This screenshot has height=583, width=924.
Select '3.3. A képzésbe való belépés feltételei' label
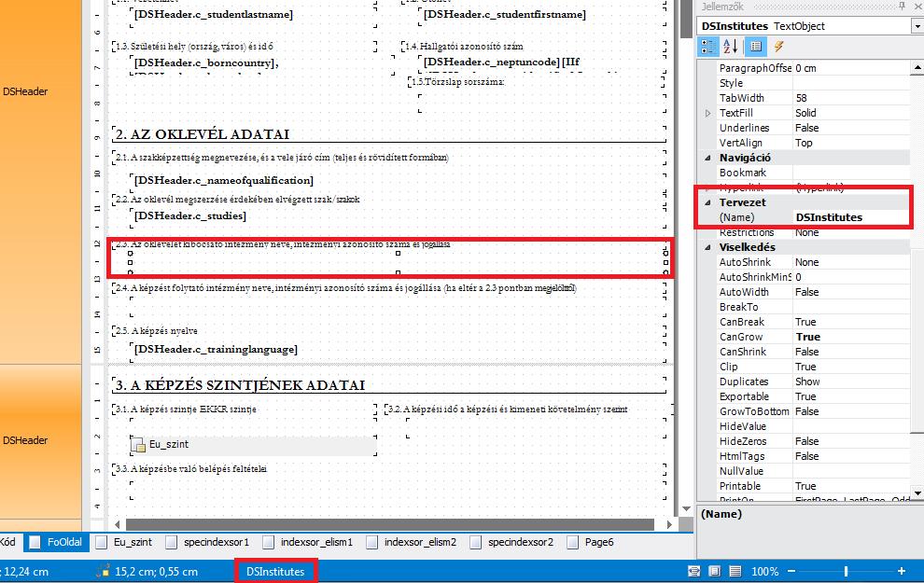(191, 469)
